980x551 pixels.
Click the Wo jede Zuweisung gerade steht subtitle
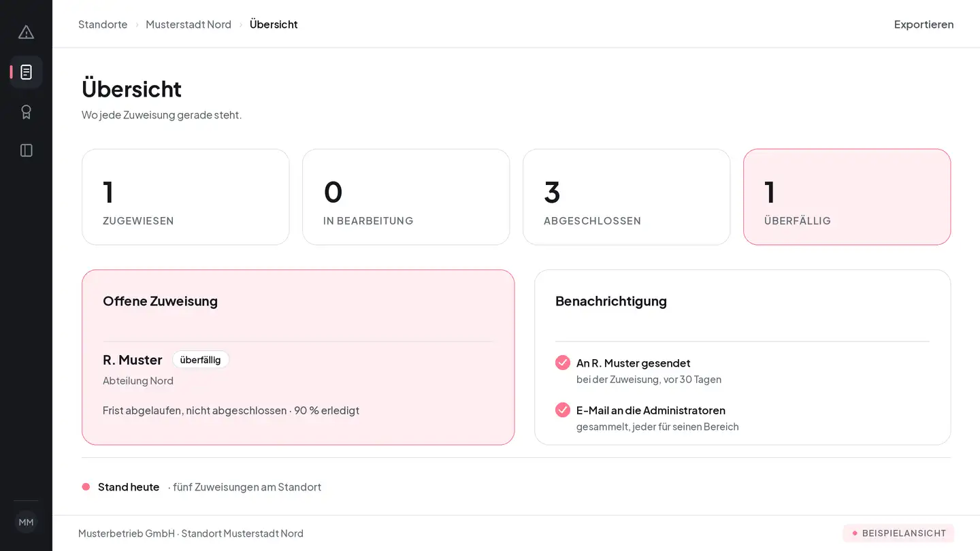pyautogui.click(x=161, y=115)
